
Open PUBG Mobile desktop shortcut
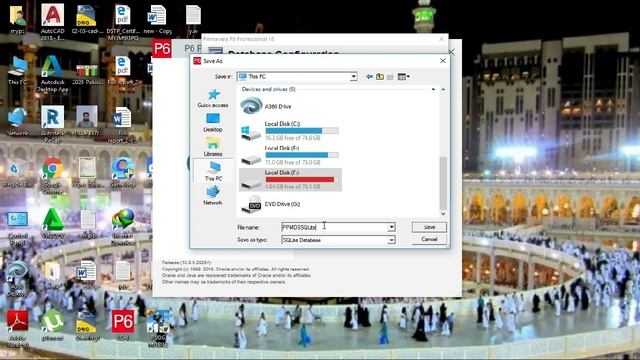click(x=158, y=328)
